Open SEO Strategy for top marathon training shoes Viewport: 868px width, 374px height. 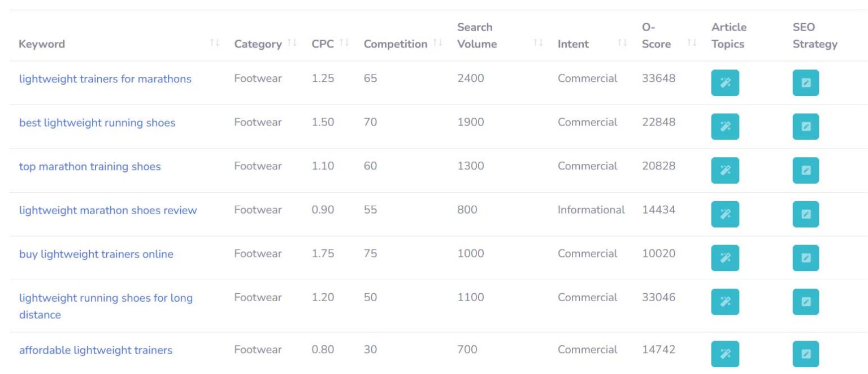(806, 170)
